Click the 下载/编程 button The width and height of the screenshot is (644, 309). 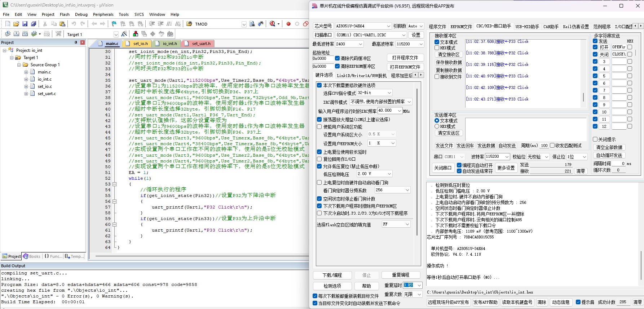click(332, 275)
